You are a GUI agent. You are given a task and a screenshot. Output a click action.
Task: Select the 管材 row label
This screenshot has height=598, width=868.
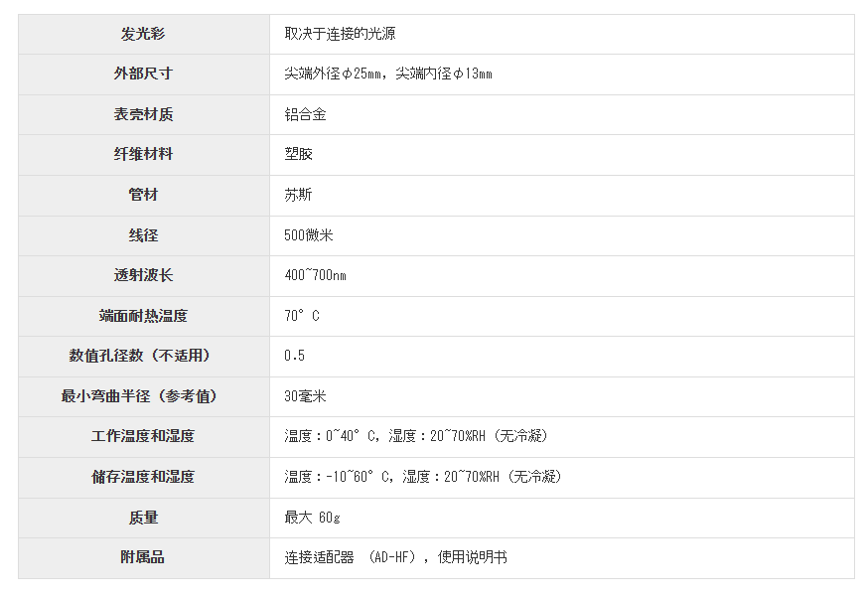click(x=143, y=196)
